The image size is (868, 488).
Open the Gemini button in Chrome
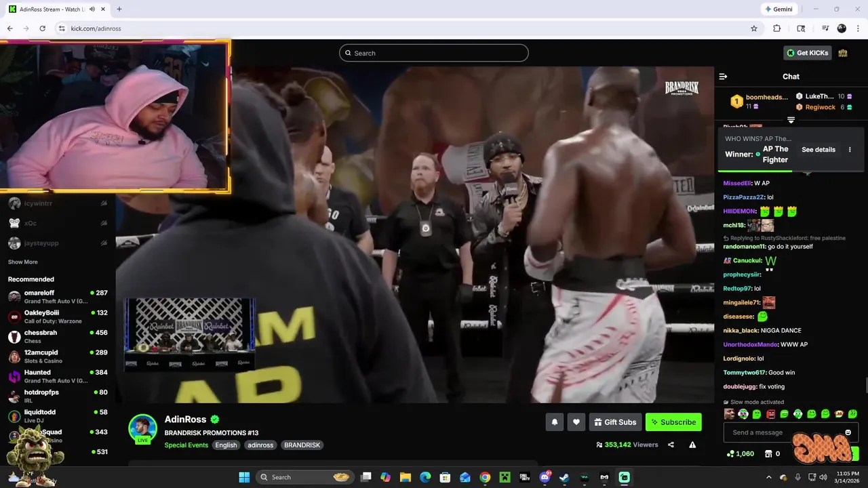tap(778, 9)
